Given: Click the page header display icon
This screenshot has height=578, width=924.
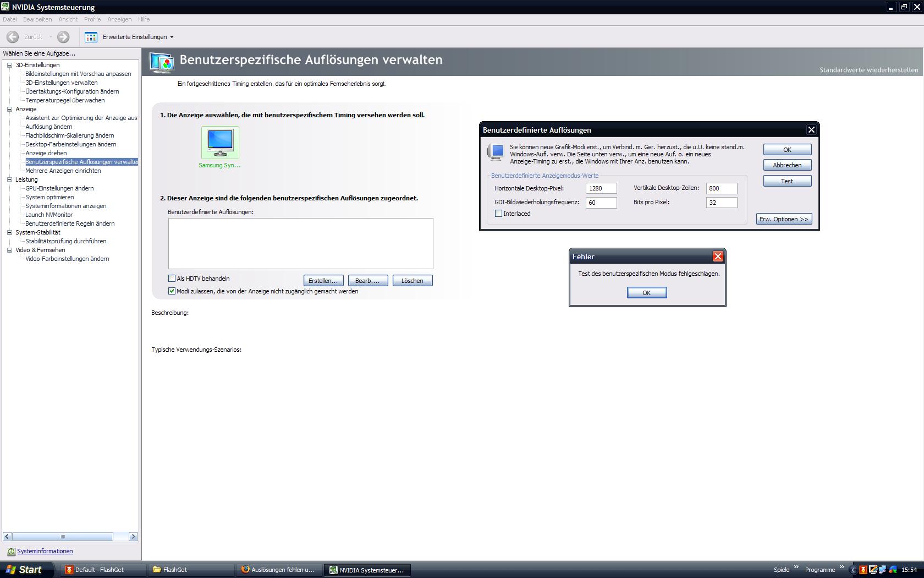Looking at the screenshot, I should coord(162,62).
